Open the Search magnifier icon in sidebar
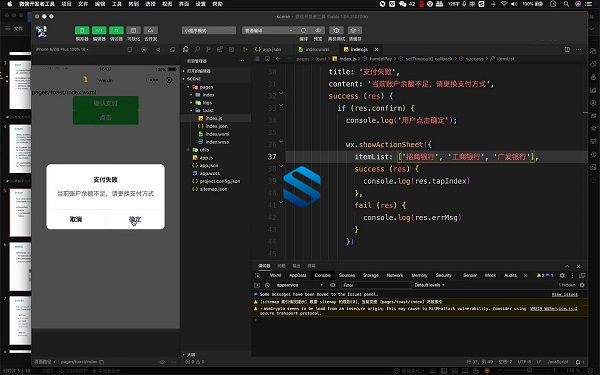The width and height of the screenshot is (600, 375). [x=197, y=49]
